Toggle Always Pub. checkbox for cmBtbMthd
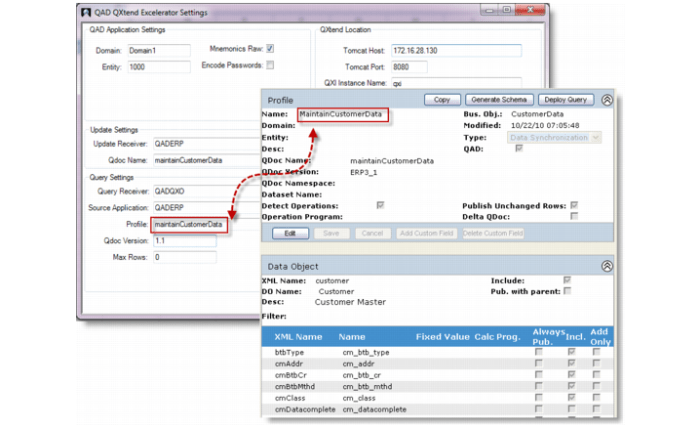 click(x=539, y=386)
